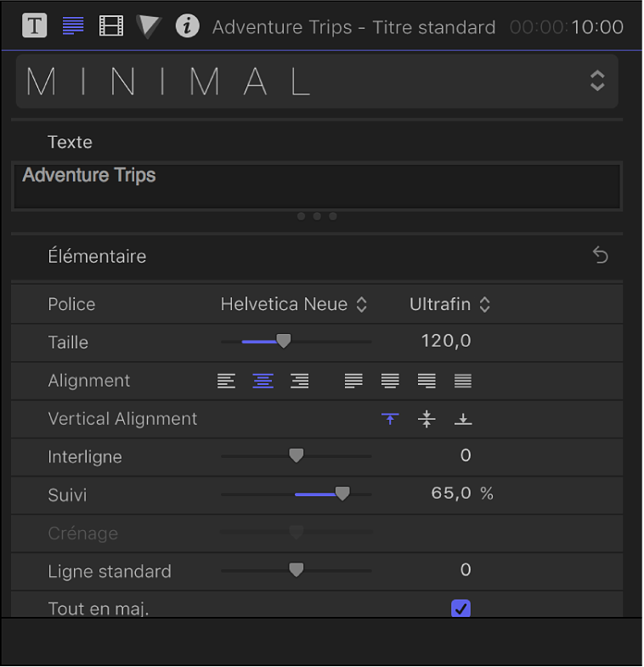The height and width of the screenshot is (667, 644).
Task: Select middle vertical alignment
Action: pos(427,419)
